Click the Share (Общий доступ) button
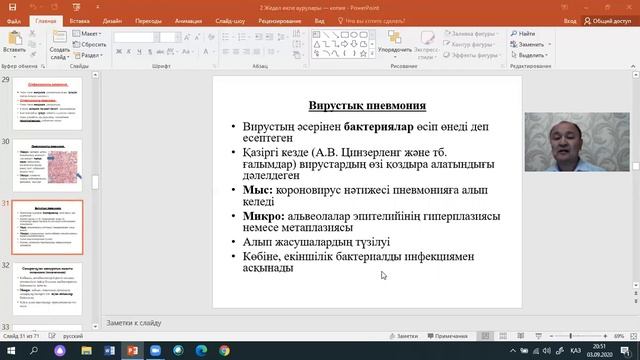 tap(607, 21)
